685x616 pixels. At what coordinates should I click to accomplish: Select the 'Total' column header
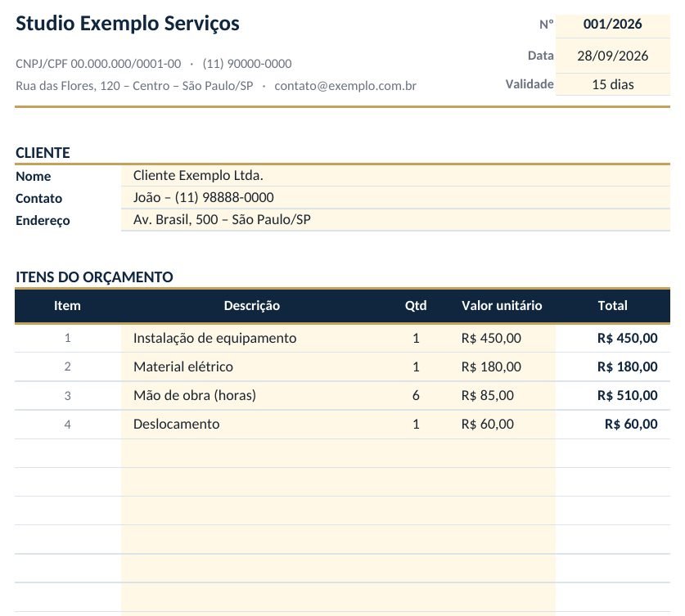(612, 306)
